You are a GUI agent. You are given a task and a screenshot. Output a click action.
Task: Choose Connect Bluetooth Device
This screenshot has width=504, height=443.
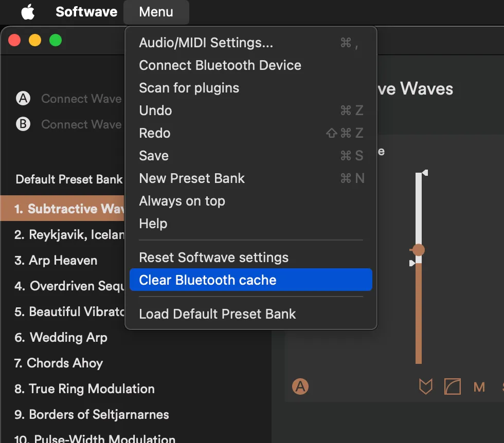(x=220, y=65)
